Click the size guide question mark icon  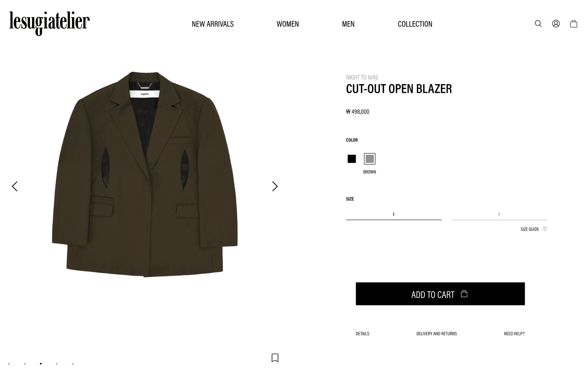[x=545, y=229]
